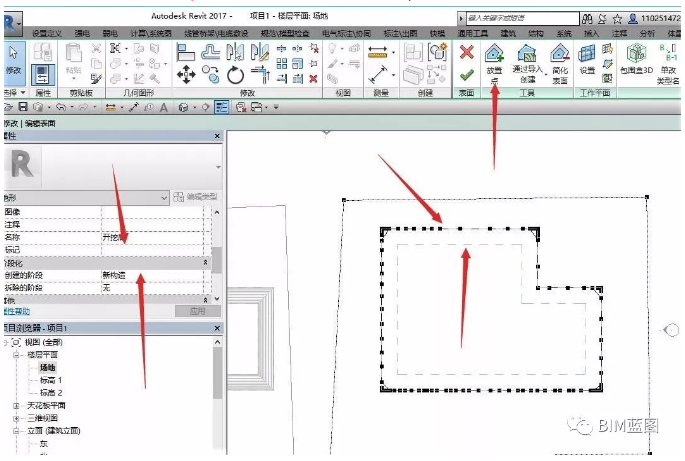Finish surface with green checkmark

[x=467, y=75]
